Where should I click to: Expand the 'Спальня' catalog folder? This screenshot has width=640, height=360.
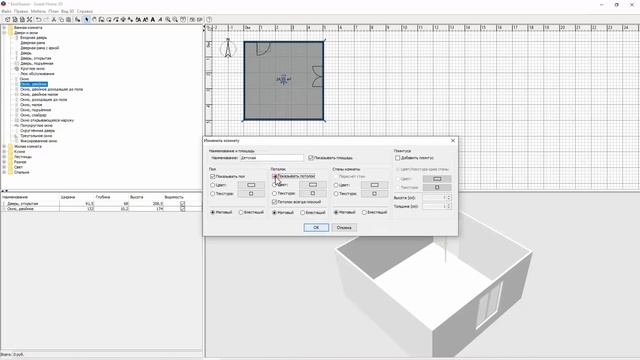click(4, 172)
